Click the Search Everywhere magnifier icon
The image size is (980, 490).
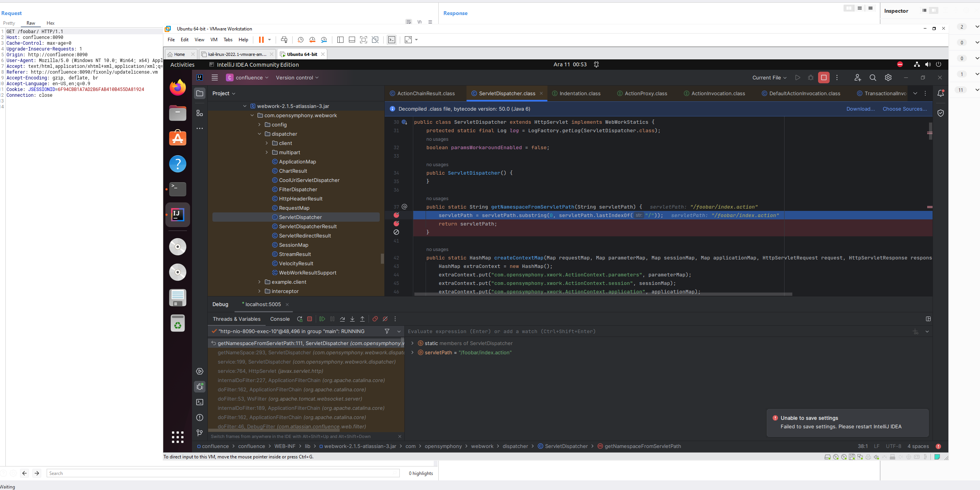(873, 77)
